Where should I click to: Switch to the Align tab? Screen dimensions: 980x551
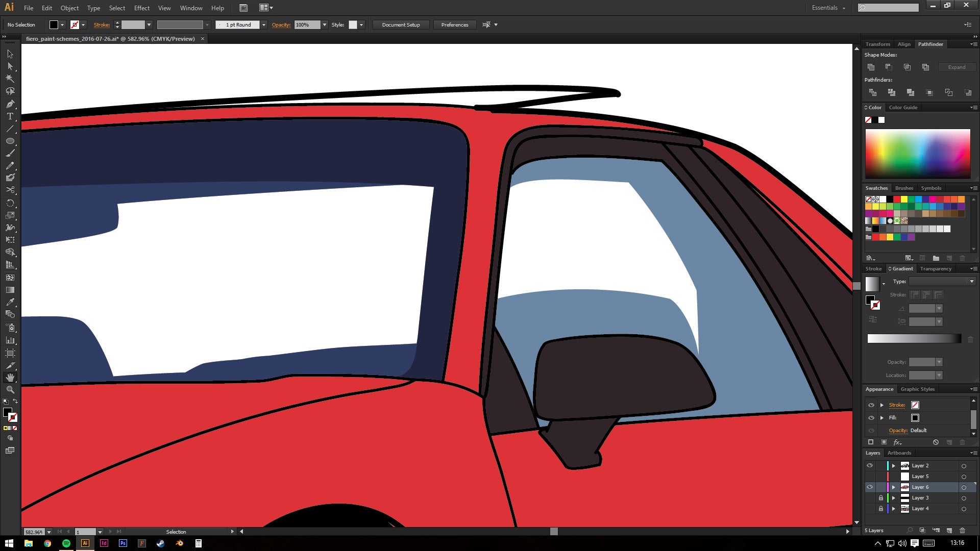point(904,44)
